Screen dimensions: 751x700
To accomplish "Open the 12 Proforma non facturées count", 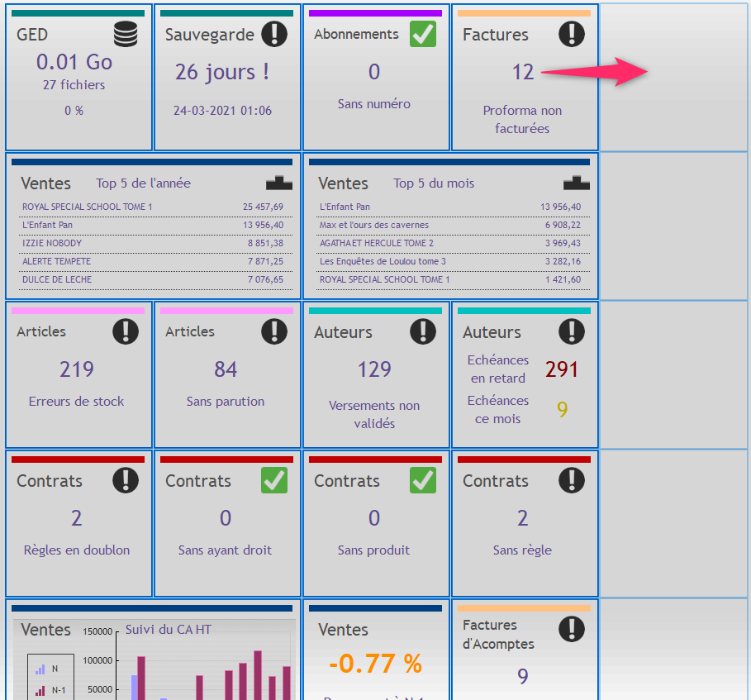I will [522, 72].
